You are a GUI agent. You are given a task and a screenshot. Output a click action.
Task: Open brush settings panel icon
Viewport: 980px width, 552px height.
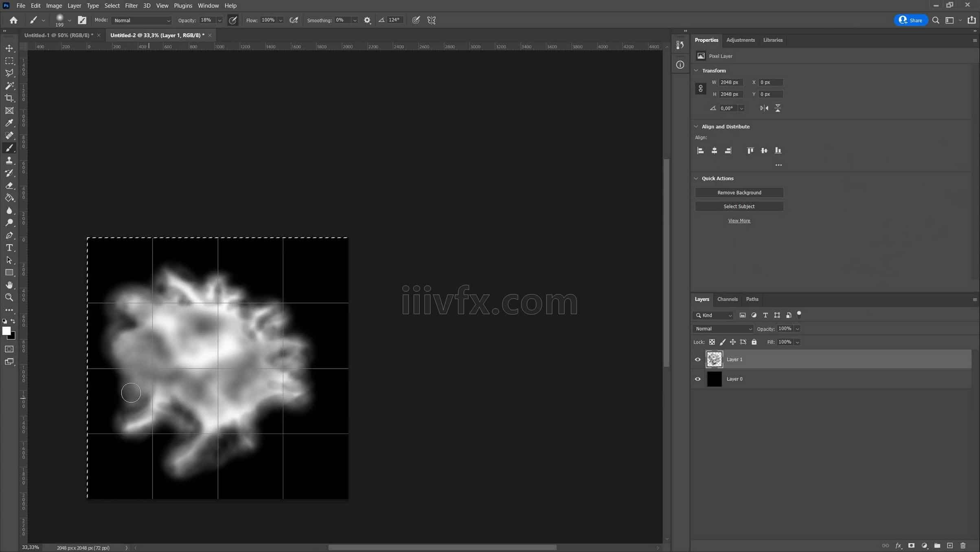tap(82, 20)
